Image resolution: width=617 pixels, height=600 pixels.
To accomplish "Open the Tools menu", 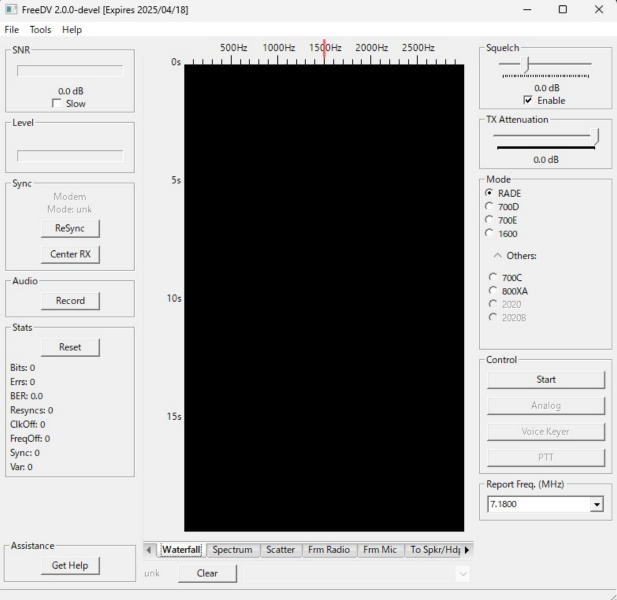I will (x=40, y=30).
